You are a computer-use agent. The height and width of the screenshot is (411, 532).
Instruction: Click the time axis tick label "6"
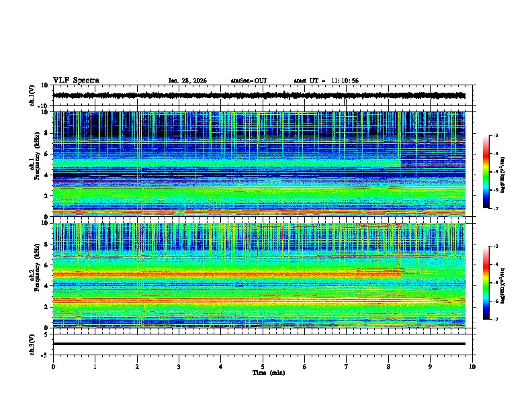click(305, 367)
